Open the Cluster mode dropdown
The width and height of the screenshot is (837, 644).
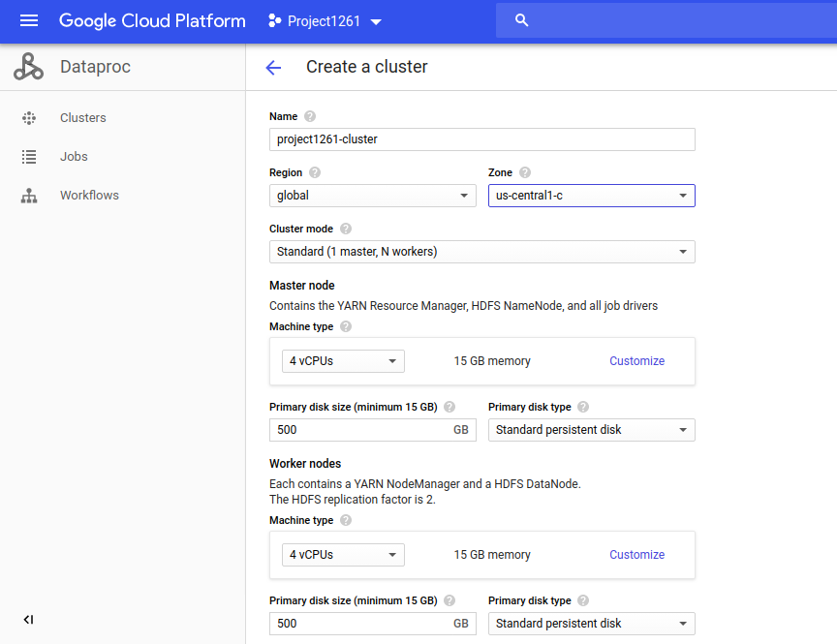pos(482,252)
